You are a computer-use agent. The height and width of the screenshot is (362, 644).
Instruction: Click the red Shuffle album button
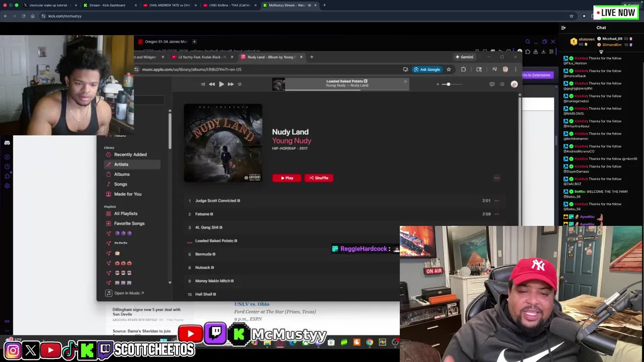[x=318, y=177]
